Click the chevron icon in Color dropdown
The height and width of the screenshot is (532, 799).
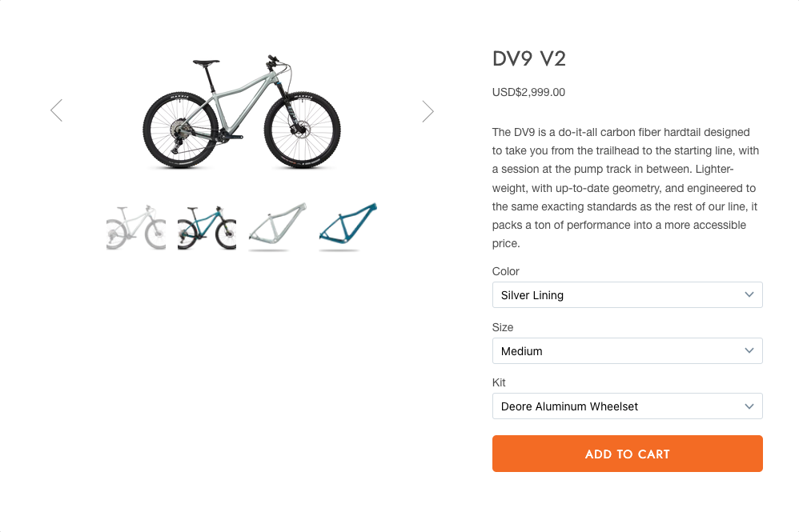pyautogui.click(x=749, y=294)
